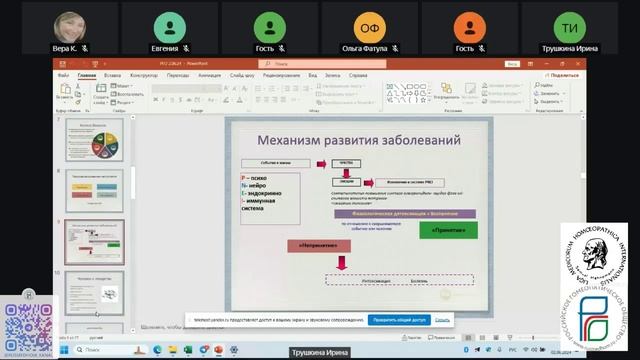640x360 pixels.
Task: Open the Notes (Заметки) pane in status bar
Action: tap(411, 338)
